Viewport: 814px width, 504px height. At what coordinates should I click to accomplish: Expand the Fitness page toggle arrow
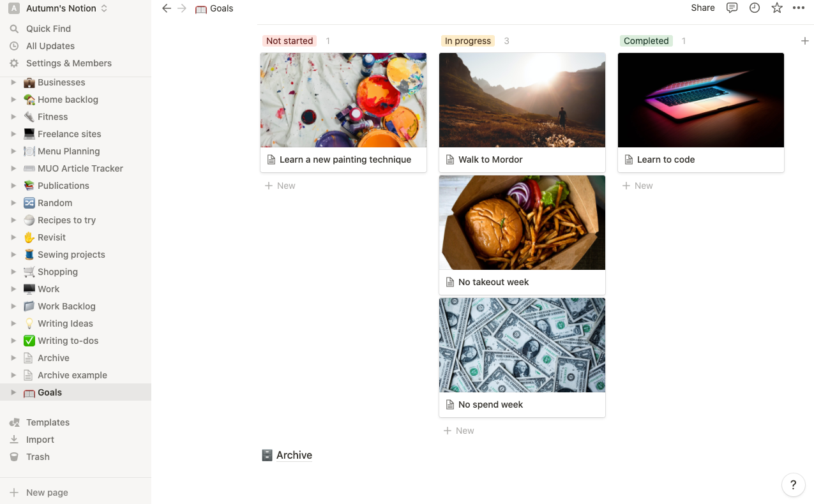coord(13,117)
